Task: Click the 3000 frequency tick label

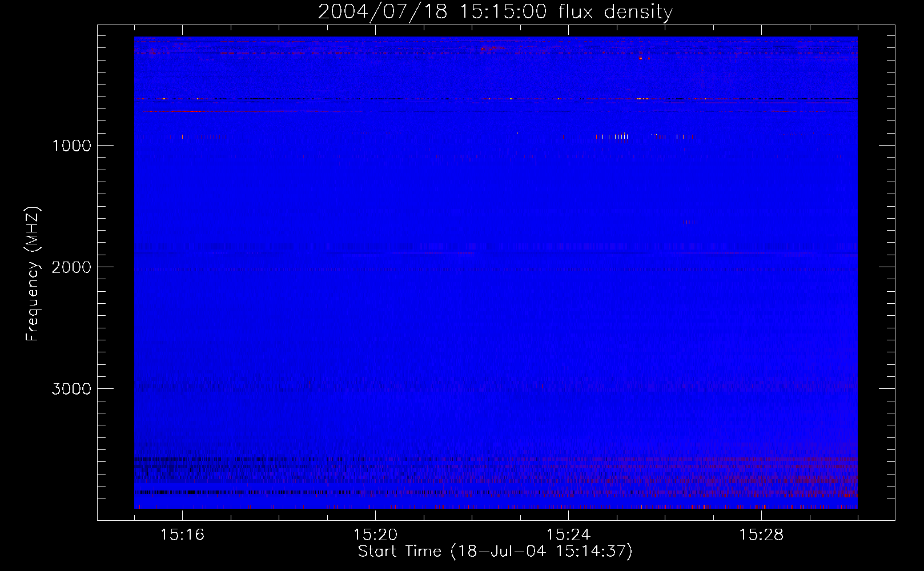Action: point(71,389)
